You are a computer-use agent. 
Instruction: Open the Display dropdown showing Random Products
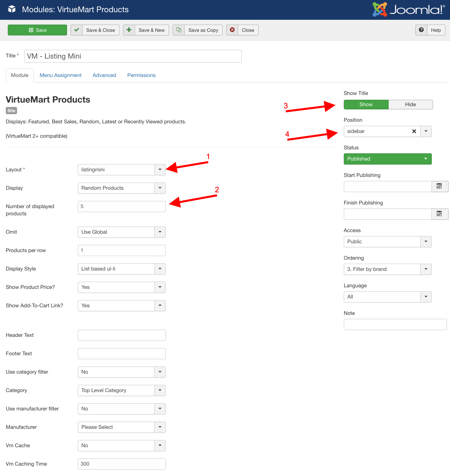click(x=122, y=188)
